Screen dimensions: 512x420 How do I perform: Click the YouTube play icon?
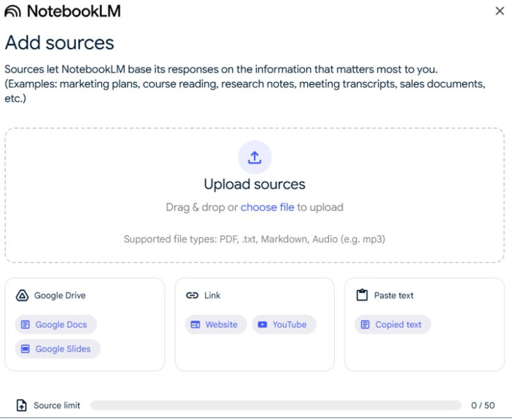(x=262, y=325)
